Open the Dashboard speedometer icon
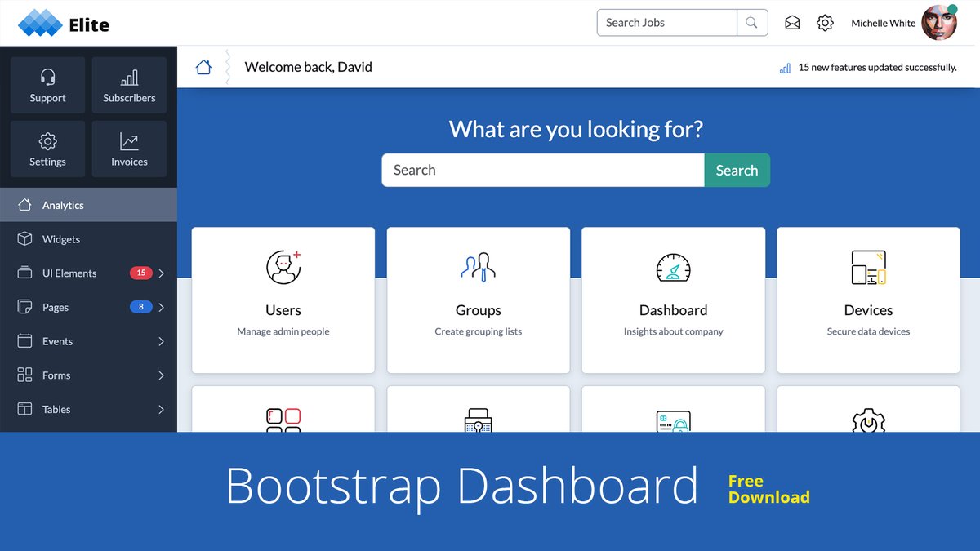 [674, 268]
